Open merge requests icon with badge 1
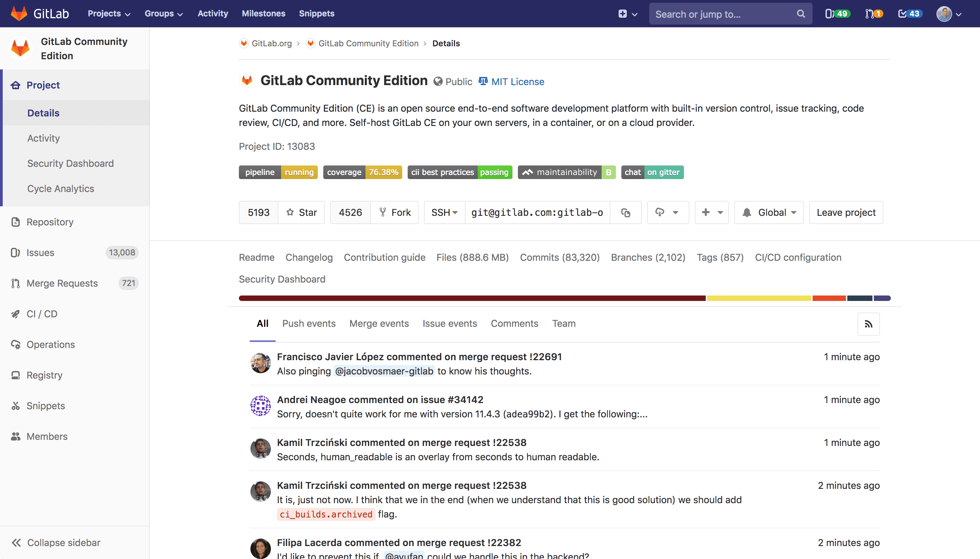The width and height of the screenshot is (980, 559). coord(873,13)
